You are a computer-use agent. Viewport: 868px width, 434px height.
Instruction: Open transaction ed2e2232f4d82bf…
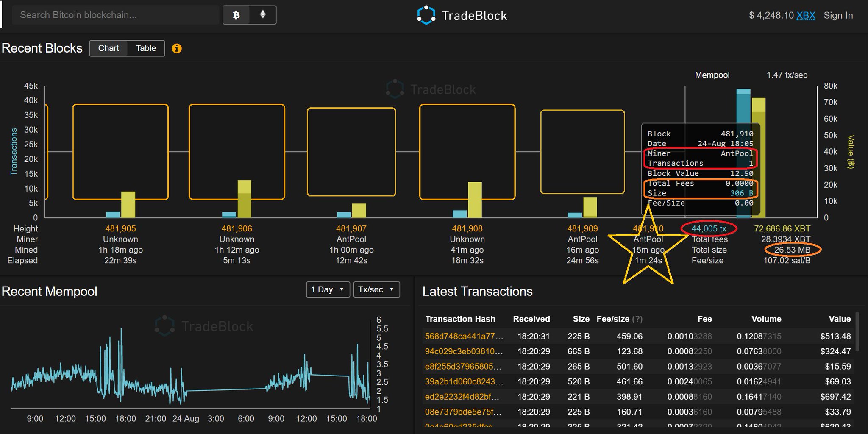pos(462,397)
